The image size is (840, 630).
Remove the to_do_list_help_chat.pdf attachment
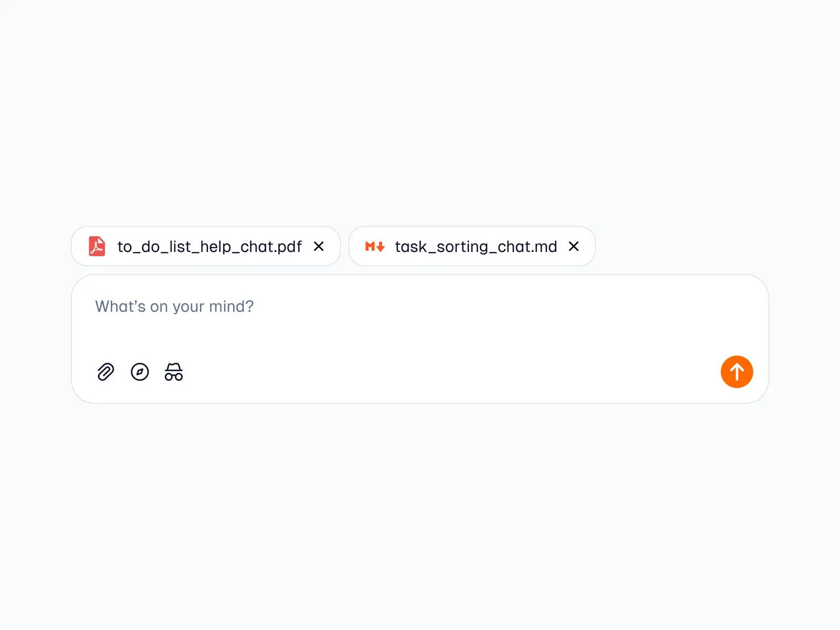(x=319, y=246)
